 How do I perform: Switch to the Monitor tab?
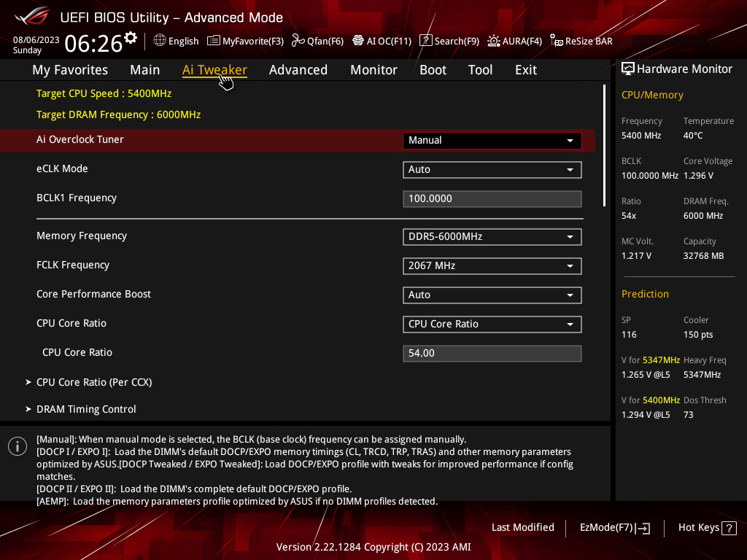click(373, 69)
